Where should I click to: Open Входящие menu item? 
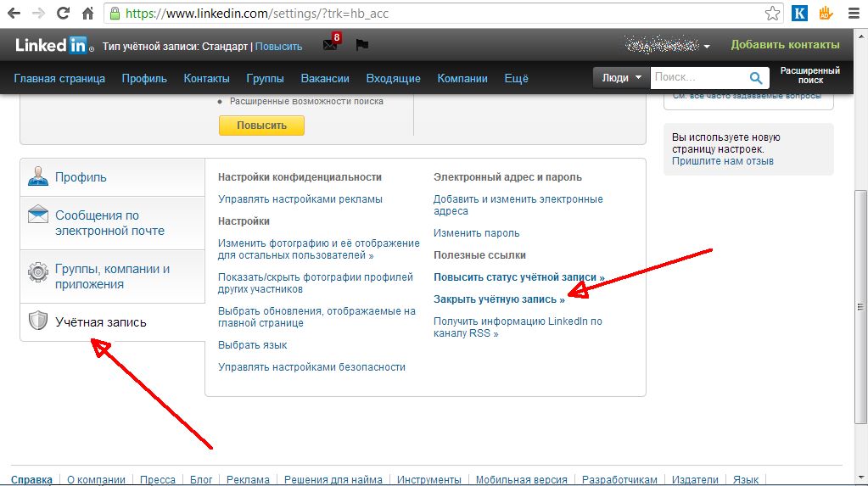point(393,79)
